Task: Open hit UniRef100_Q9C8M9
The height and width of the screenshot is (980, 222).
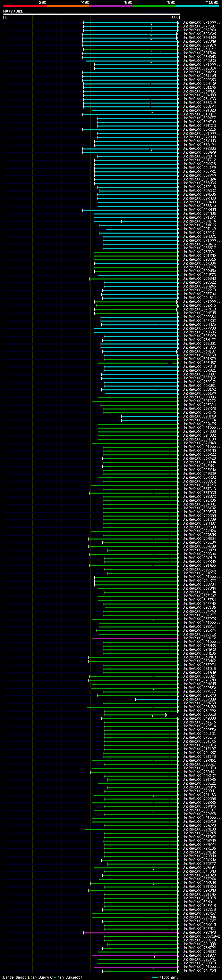Action: (x=199, y=41)
